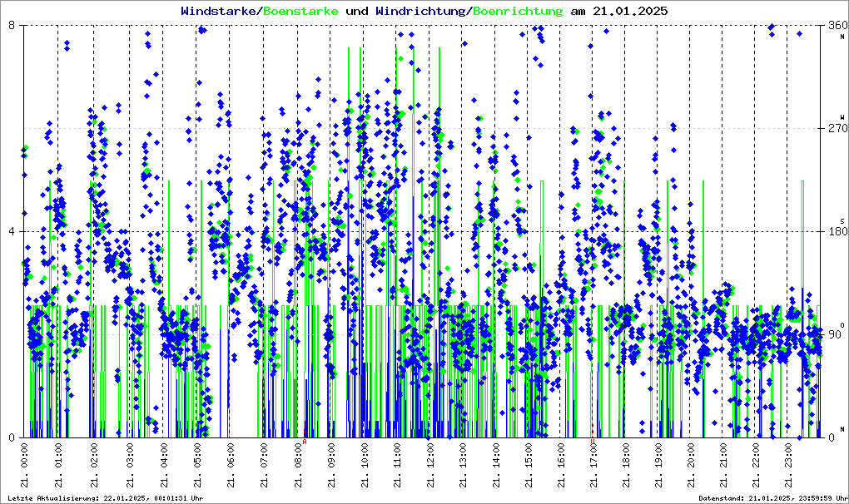Image resolution: width=849 pixels, height=504 pixels.
Task: Click the "21. 07:00" time axis label
Action: point(264,465)
